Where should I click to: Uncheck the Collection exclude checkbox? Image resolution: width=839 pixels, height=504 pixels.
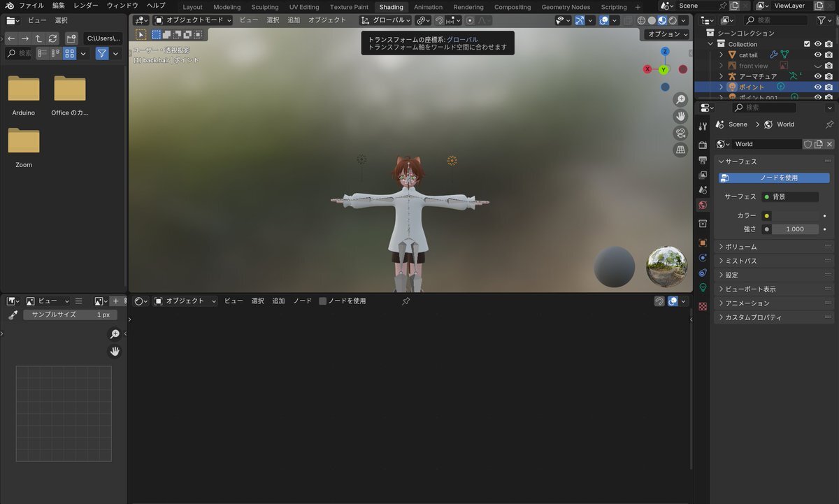point(807,44)
